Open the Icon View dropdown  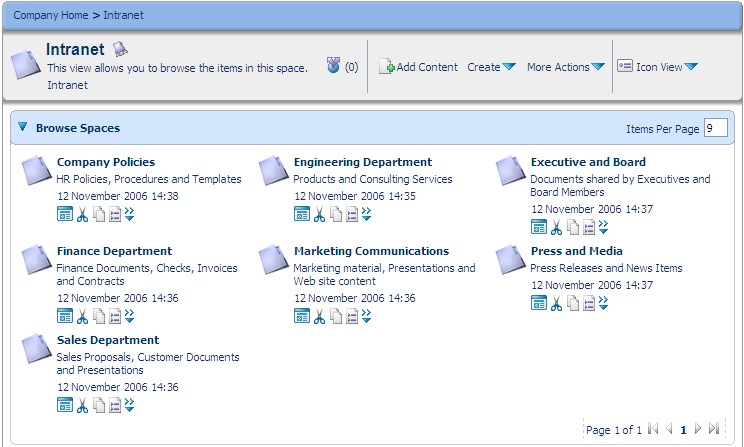pos(658,67)
